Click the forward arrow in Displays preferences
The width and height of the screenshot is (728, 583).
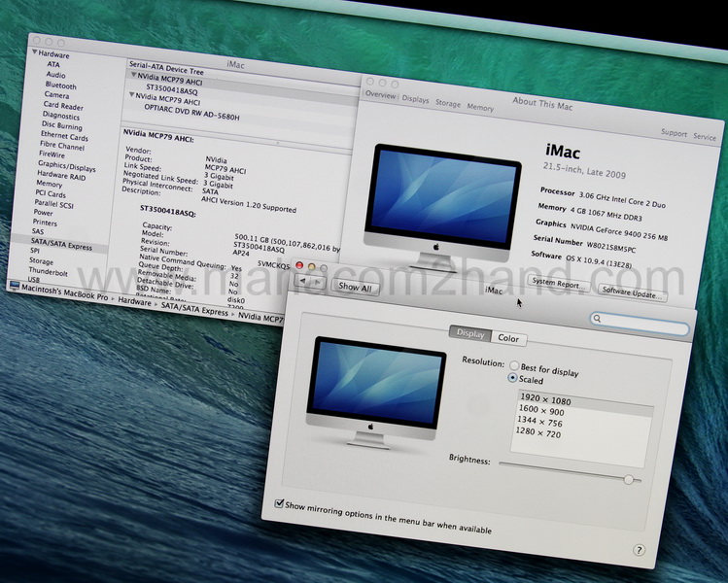[318, 283]
